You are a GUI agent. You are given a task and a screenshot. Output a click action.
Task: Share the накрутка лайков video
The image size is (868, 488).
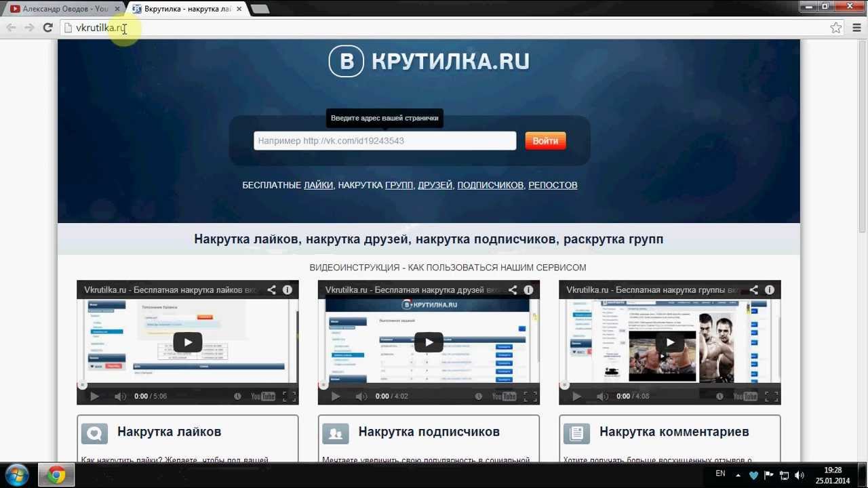[x=271, y=290]
